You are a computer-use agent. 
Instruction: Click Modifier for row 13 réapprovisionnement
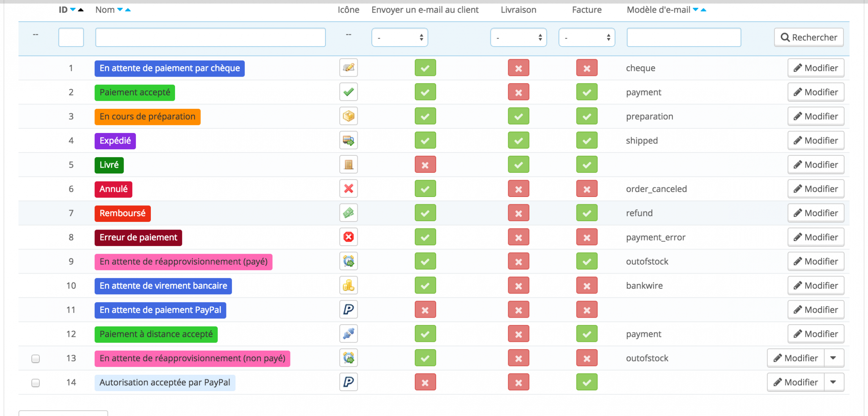point(796,358)
